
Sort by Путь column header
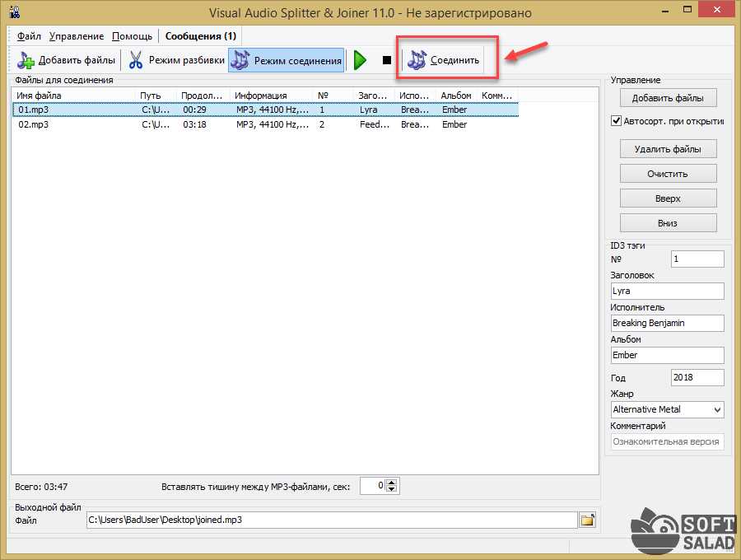click(x=156, y=96)
